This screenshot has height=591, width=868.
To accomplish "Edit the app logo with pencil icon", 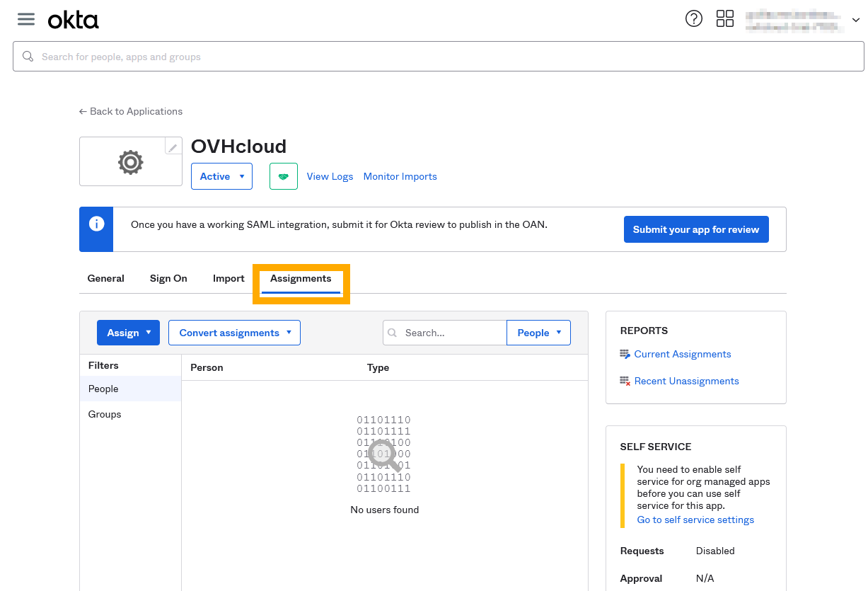I will (173, 147).
